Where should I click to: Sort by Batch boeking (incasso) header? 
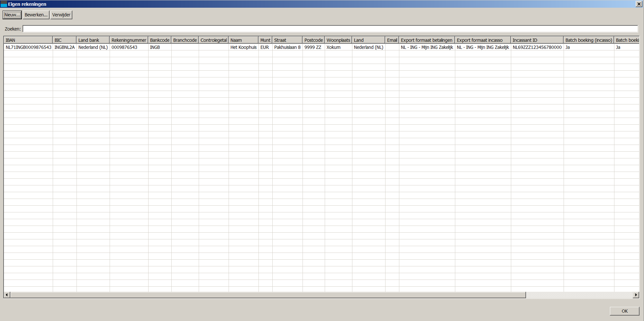click(x=589, y=40)
